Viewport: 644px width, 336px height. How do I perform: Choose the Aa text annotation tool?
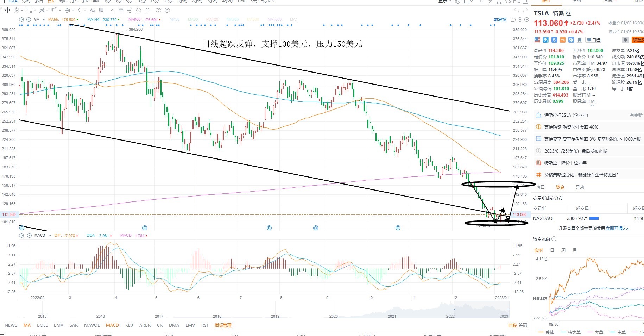(x=93, y=10)
